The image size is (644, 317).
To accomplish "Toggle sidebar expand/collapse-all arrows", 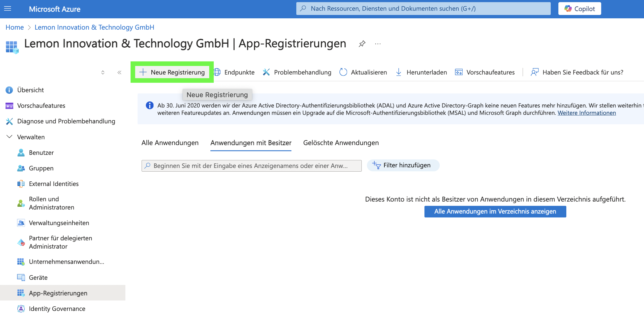I will [x=103, y=72].
